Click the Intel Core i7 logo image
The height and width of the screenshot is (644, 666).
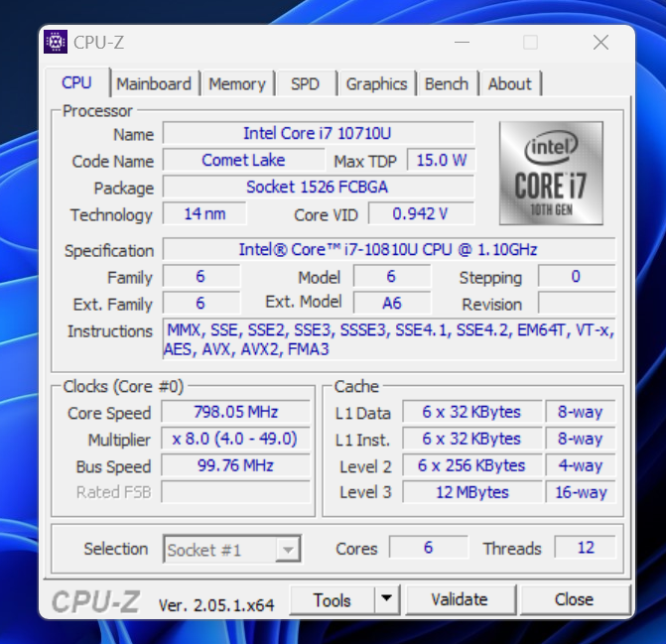(x=551, y=174)
